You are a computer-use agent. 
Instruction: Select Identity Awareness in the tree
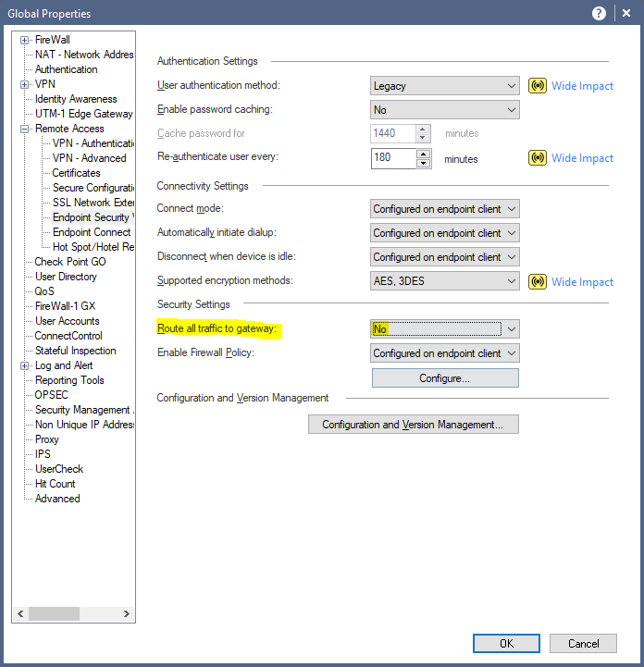point(76,99)
